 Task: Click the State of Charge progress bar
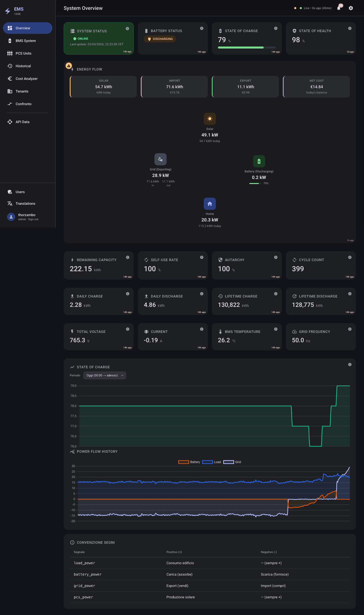click(247, 48)
